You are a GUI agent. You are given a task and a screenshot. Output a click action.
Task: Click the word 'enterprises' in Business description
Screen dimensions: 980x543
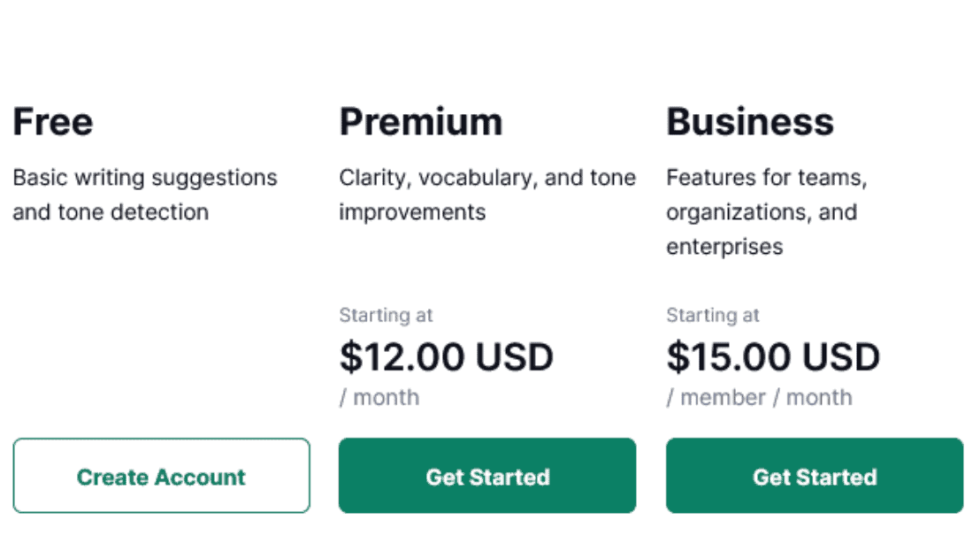(724, 247)
